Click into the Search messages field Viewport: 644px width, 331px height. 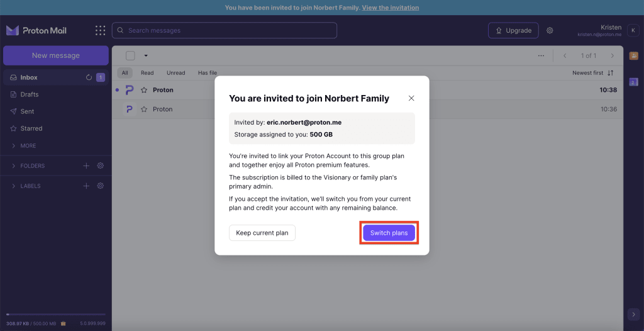[x=225, y=30]
